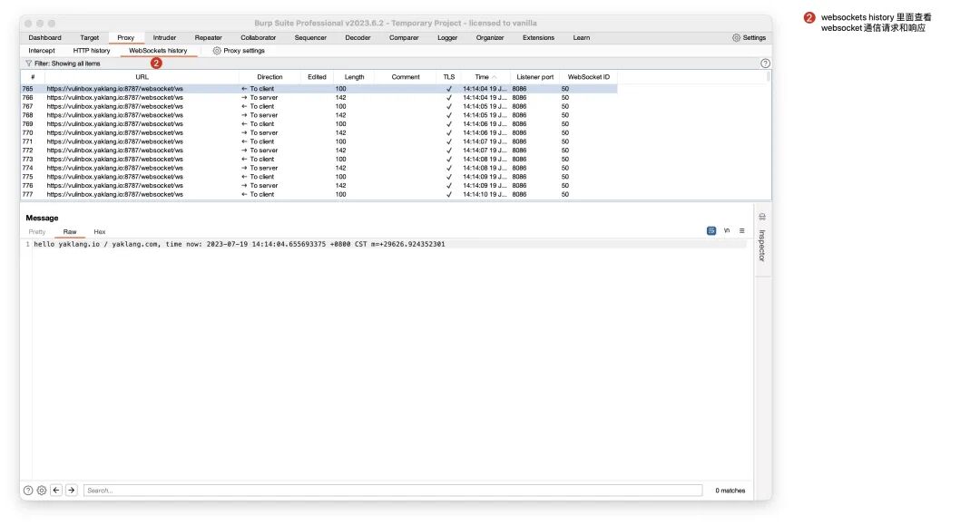Switch to the Organizer tab
The height and width of the screenshot is (525, 980).
point(490,37)
